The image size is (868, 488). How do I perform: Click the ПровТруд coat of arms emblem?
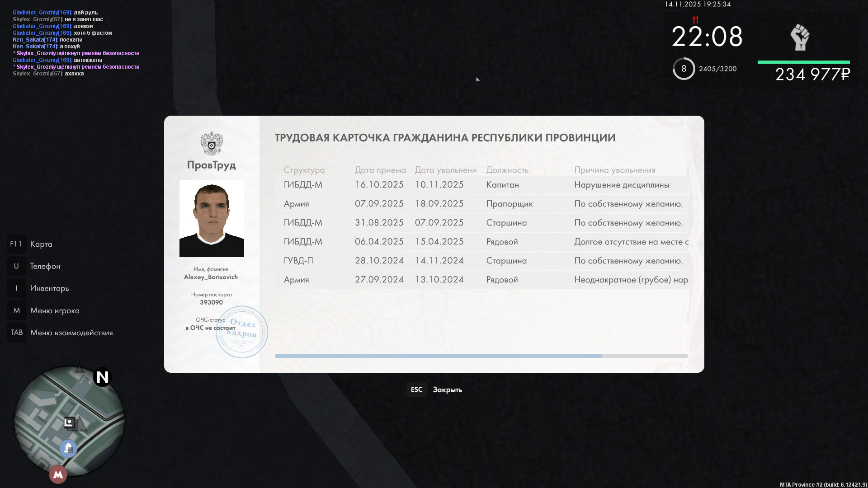click(212, 144)
